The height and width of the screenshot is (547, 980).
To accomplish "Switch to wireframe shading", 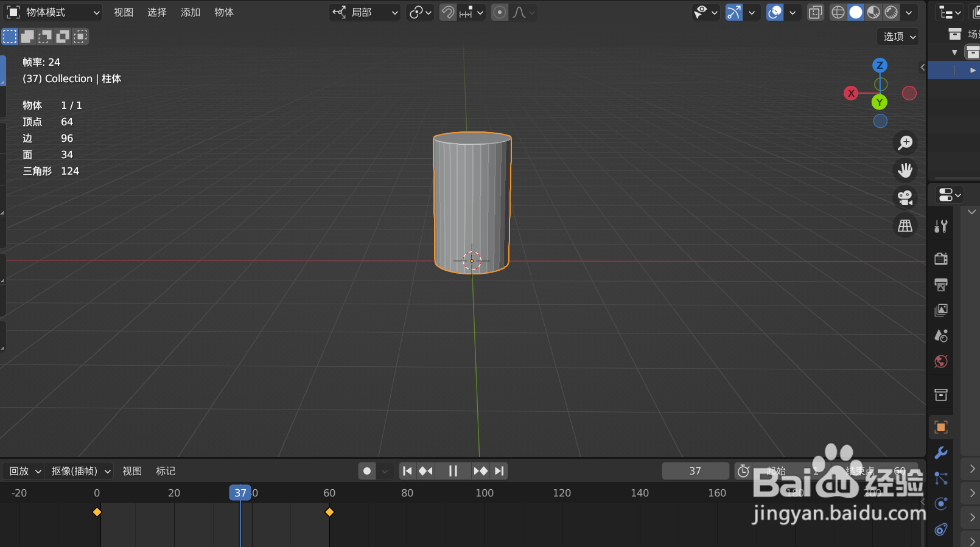I will 838,12.
